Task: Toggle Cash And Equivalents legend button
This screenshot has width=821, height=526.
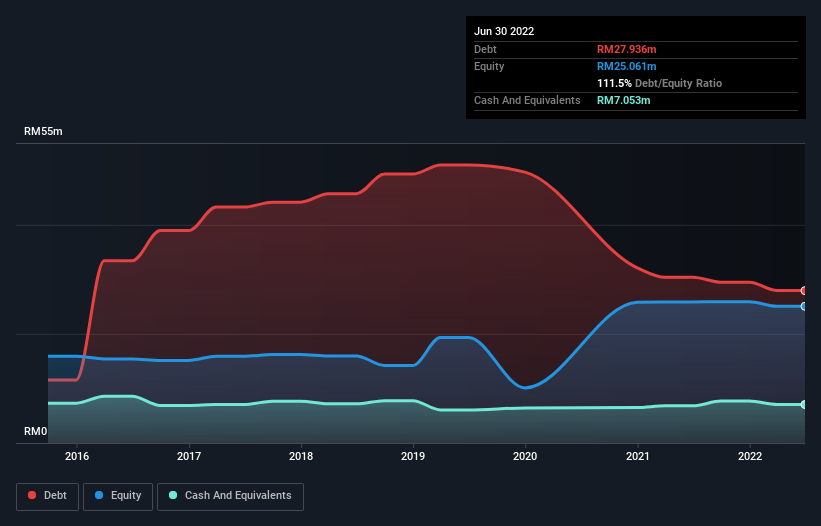Action: point(230,496)
